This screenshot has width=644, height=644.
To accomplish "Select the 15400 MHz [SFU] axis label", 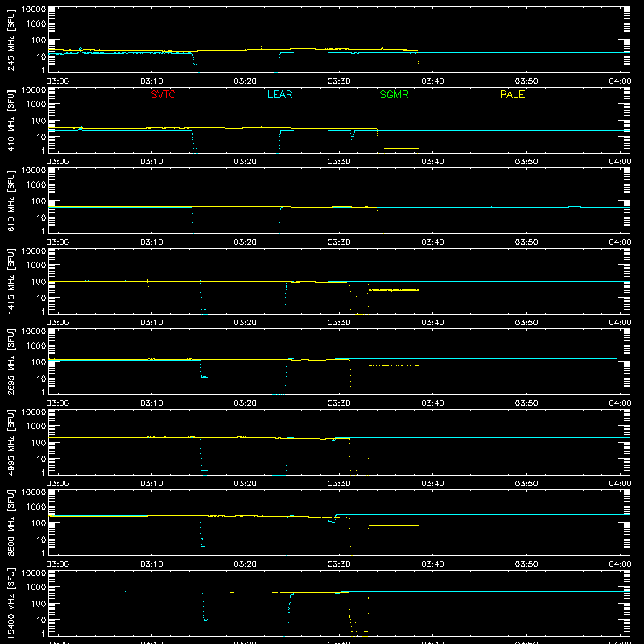I will [x=10, y=603].
